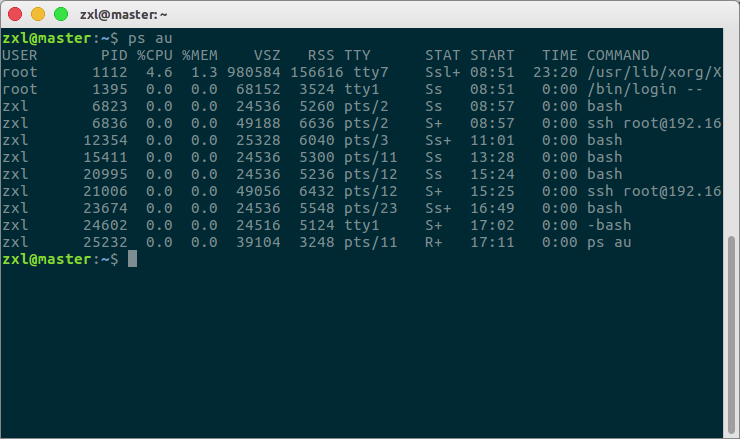The image size is (740, 439).
Task: Click the vertical scrollbar thumb at right
Action: (731, 334)
